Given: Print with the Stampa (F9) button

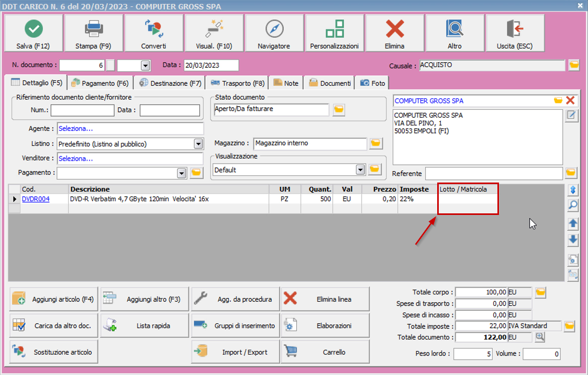Looking at the screenshot, I should pyautogui.click(x=93, y=33).
